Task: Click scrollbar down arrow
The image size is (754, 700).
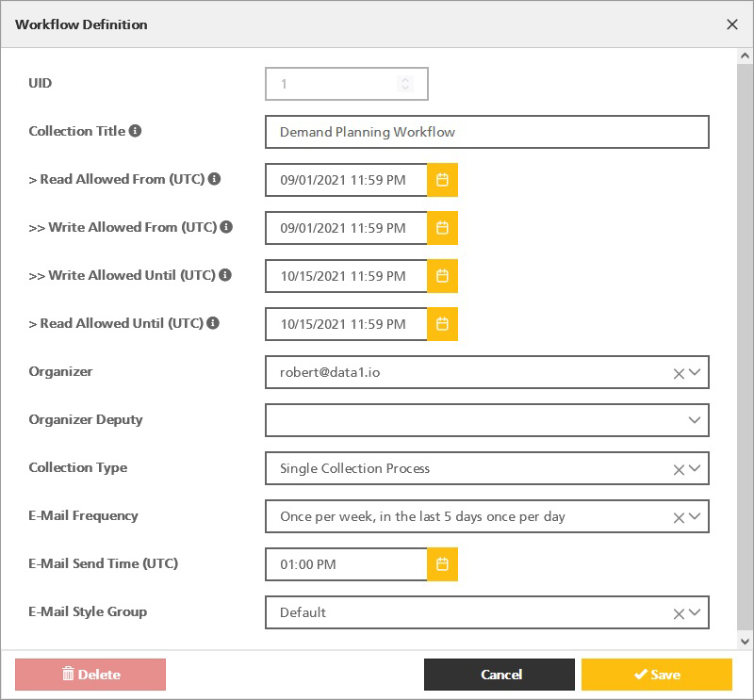Action: point(745,642)
